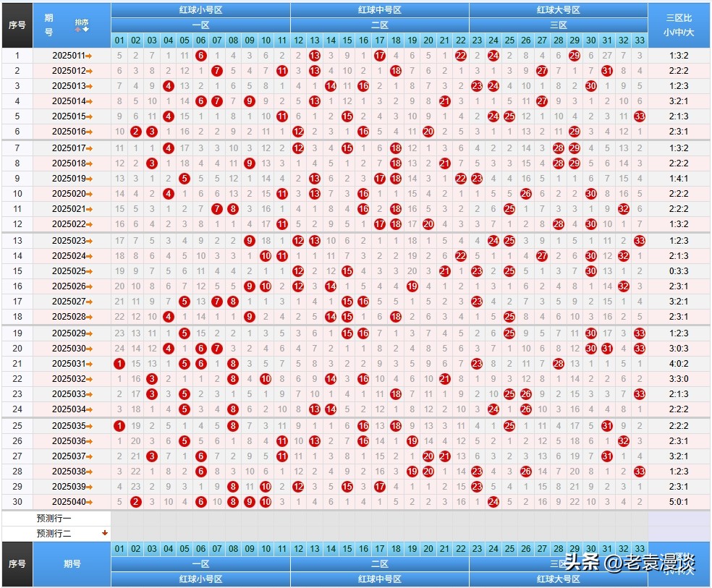
Task: Select red ball 33 in row 2025015
Action: click(640, 116)
